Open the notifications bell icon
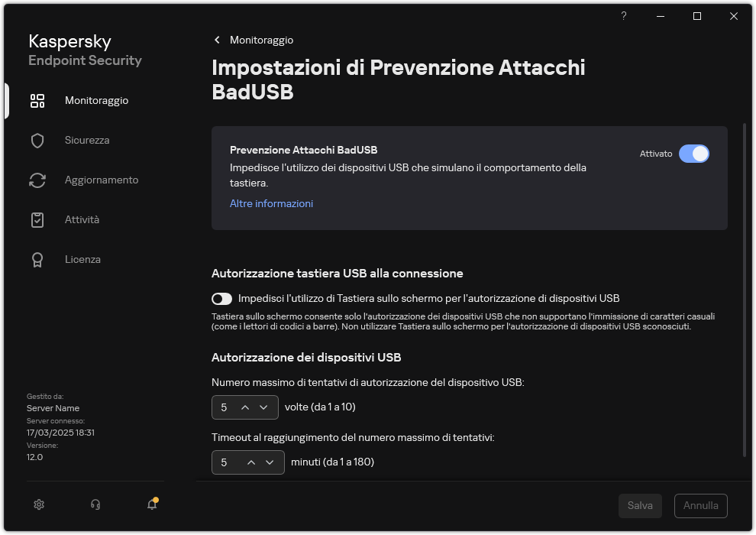Image resolution: width=756 pixels, height=535 pixels. tap(151, 505)
